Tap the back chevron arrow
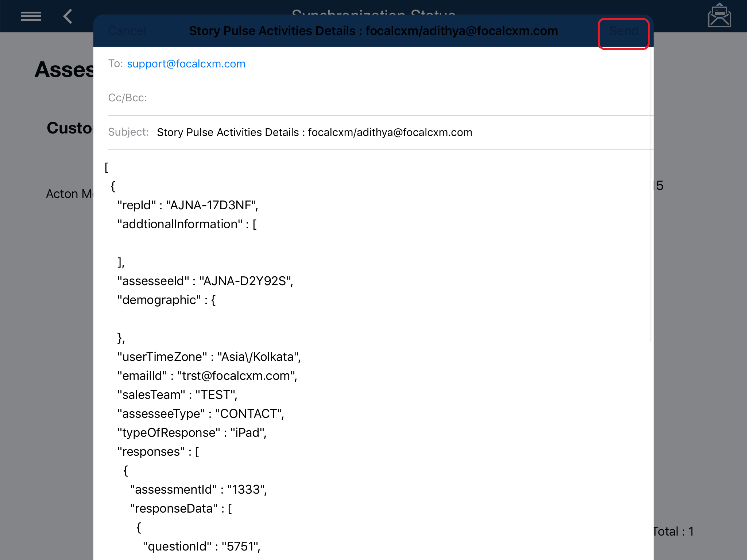This screenshot has width=747, height=560. pos(68,16)
